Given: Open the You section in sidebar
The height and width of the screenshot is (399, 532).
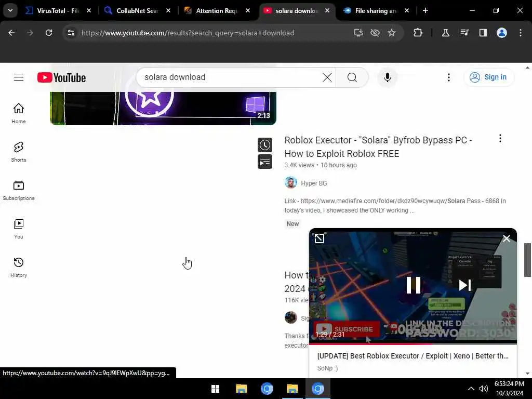Looking at the screenshot, I should coord(19,229).
